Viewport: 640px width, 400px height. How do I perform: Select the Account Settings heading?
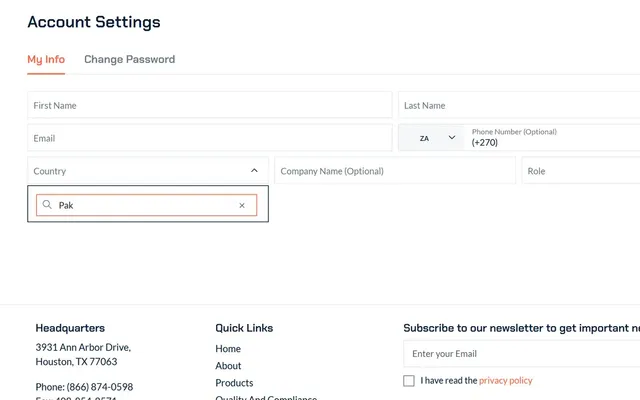click(94, 22)
